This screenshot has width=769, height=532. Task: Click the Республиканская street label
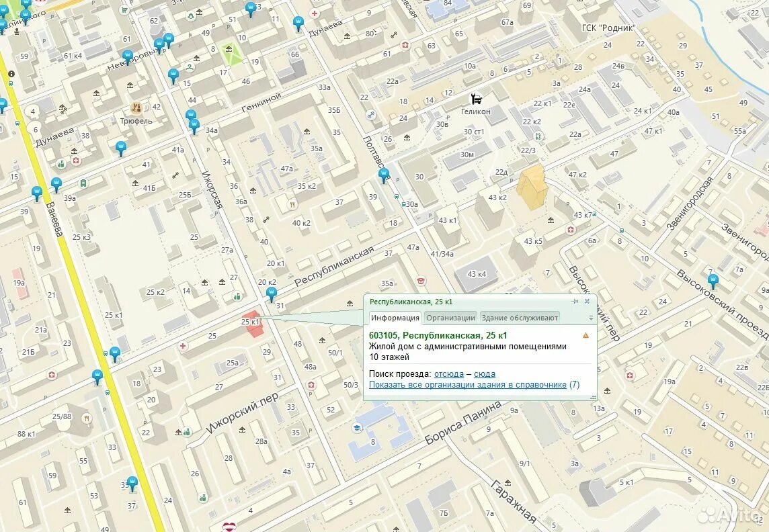pyautogui.click(x=334, y=266)
